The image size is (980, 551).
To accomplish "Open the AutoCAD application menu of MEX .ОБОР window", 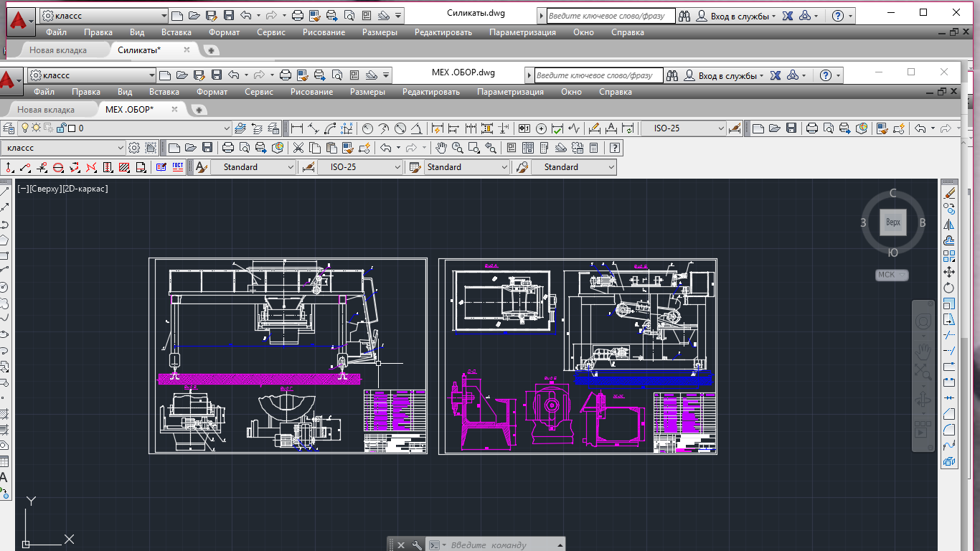I will point(12,80).
